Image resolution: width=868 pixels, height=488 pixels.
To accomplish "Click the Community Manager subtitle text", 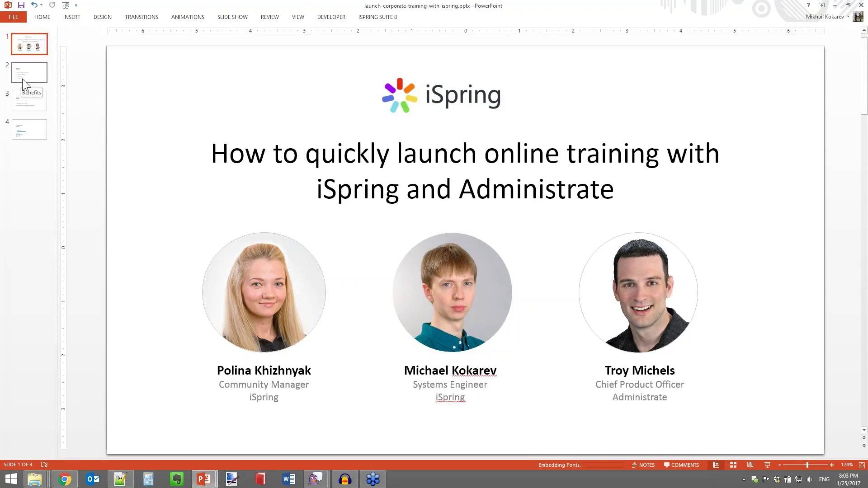I will [x=264, y=385].
